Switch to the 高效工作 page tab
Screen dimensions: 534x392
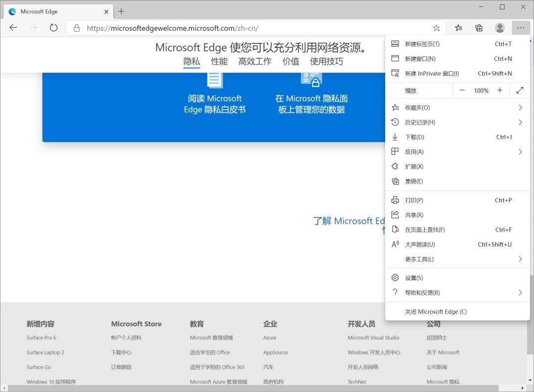(255, 61)
